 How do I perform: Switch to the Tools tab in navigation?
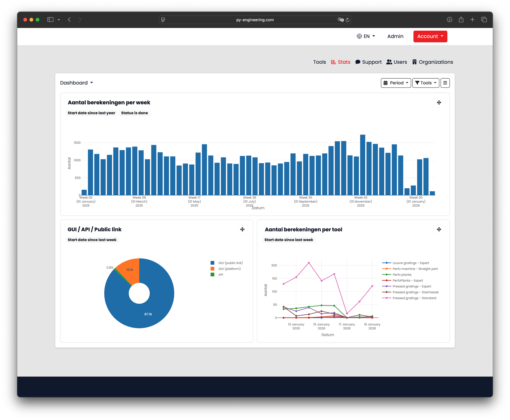pos(319,62)
